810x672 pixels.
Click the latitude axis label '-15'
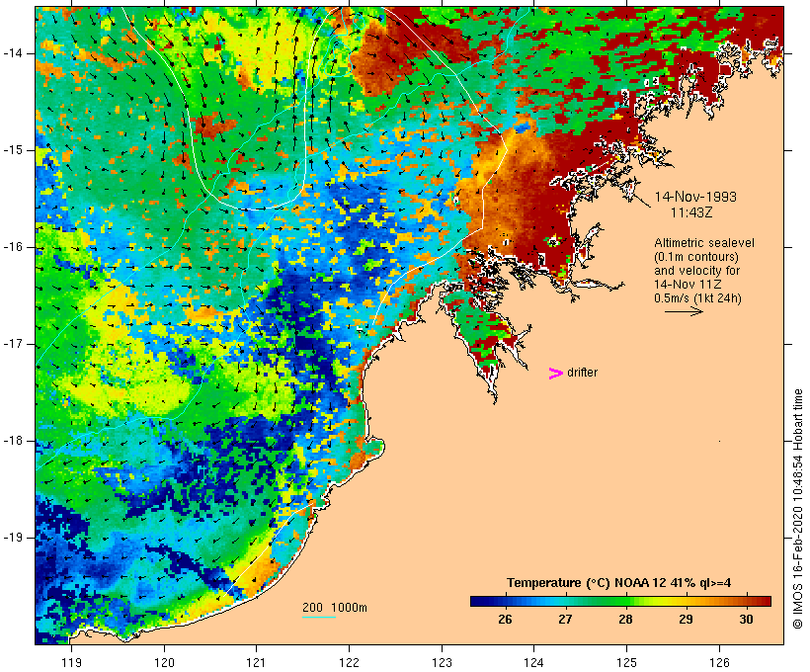12,150
